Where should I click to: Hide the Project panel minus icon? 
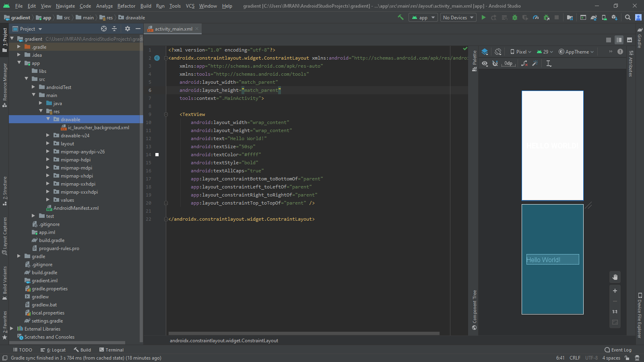tap(138, 29)
